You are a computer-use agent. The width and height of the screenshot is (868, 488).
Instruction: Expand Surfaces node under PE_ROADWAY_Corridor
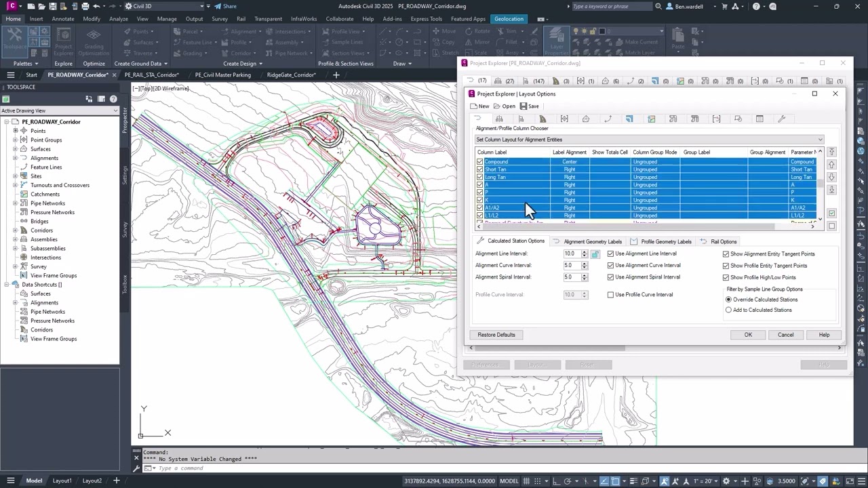click(x=15, y=149)
